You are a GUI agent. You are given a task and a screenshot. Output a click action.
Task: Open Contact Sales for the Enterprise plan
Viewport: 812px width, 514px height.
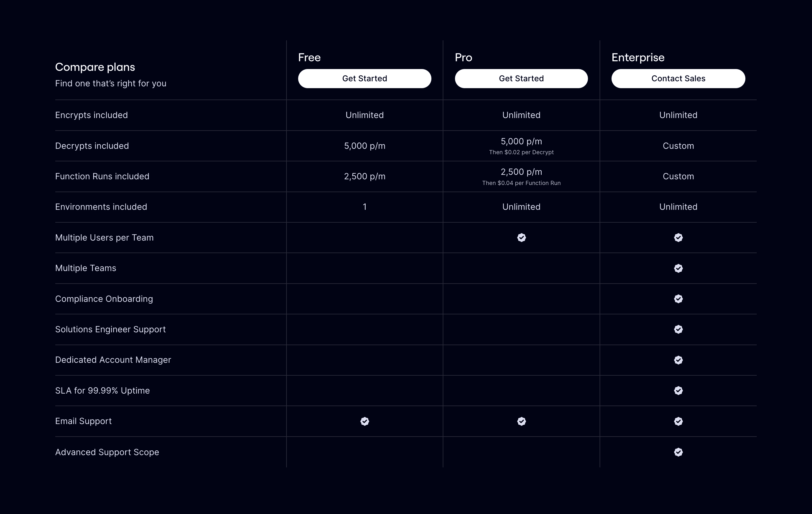678,78
